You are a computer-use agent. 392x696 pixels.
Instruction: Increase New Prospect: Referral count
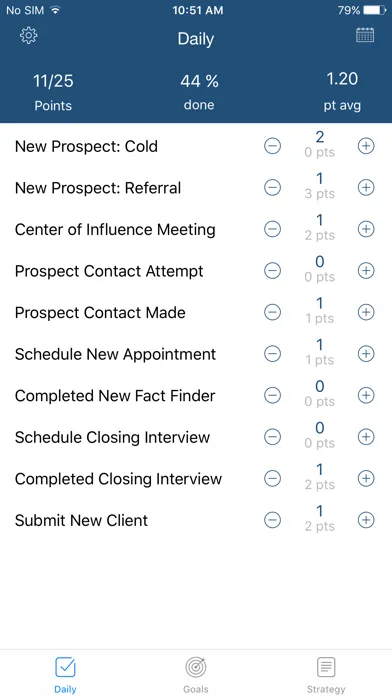tap(366, 188)
